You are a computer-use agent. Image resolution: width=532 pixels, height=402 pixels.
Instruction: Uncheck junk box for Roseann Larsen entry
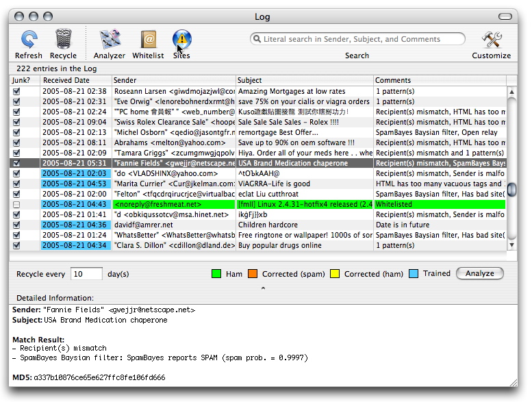pos(16,91)
